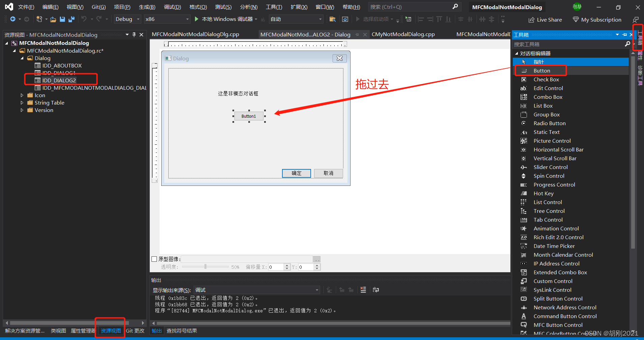The width and height of the screenshot is (644, 340).
Task: Click the navigate backward arrow icon
Action: (13, 19)
